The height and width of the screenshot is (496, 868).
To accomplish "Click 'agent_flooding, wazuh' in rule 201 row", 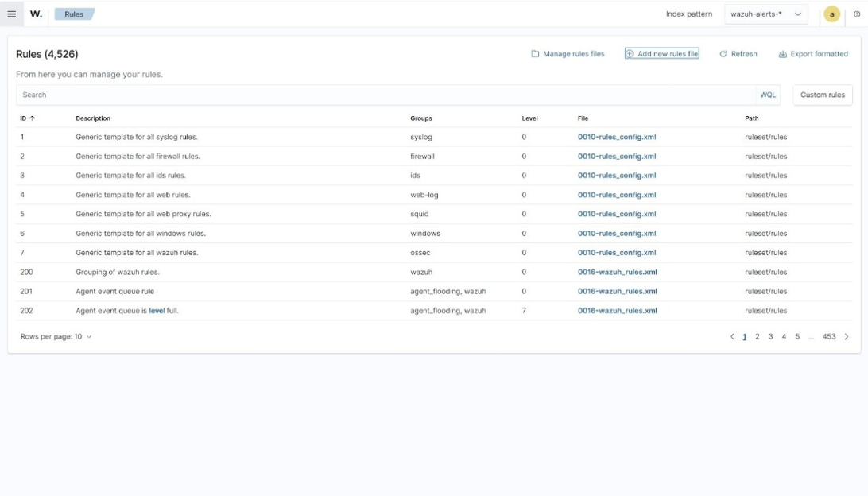I will tap(448, 291).
